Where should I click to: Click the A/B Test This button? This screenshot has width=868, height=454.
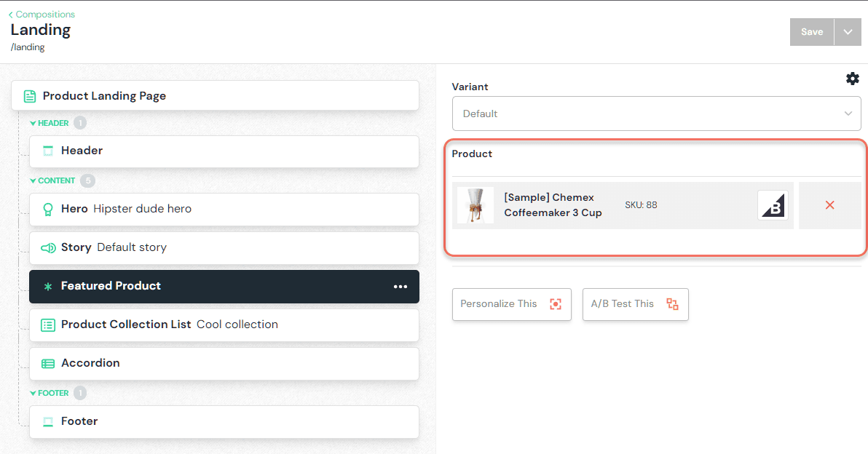[x=635, y=304]
